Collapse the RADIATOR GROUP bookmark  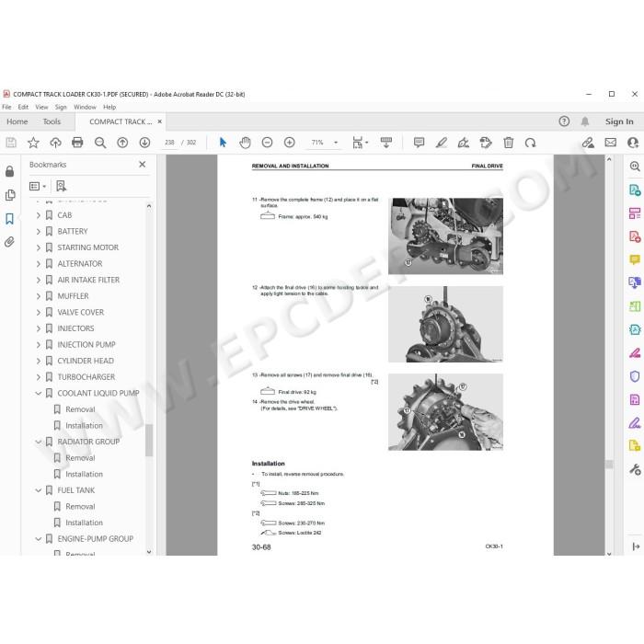(x=39, y=442)
